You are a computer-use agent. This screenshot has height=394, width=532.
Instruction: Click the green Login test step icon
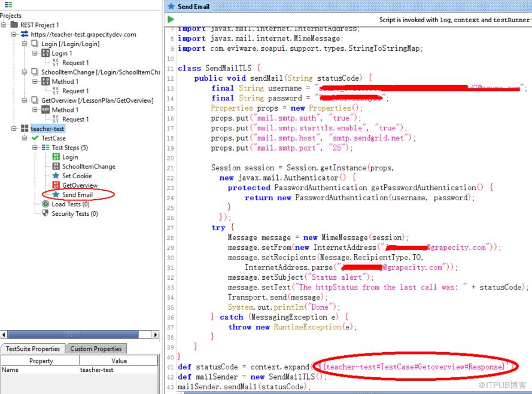tap(56, 157)
